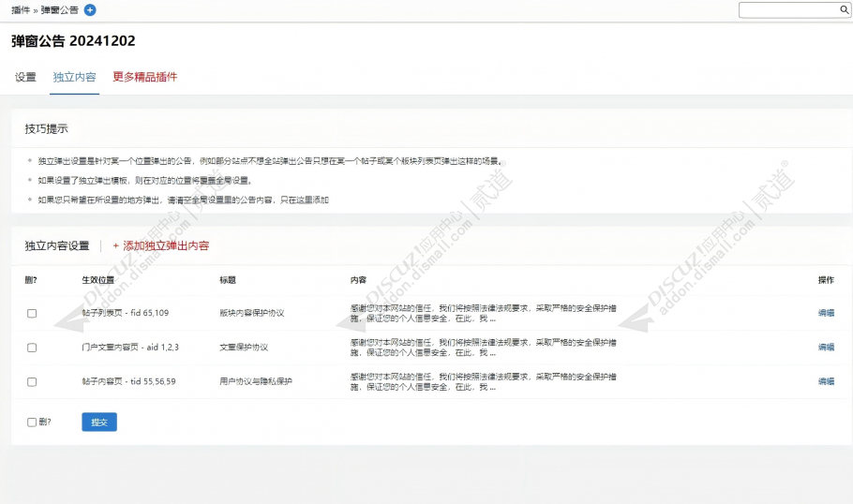This screenshot has width=853, height=504.
Task: Edit the 用户协议与隐私保护 entry
Action: (x=826, y=381)
